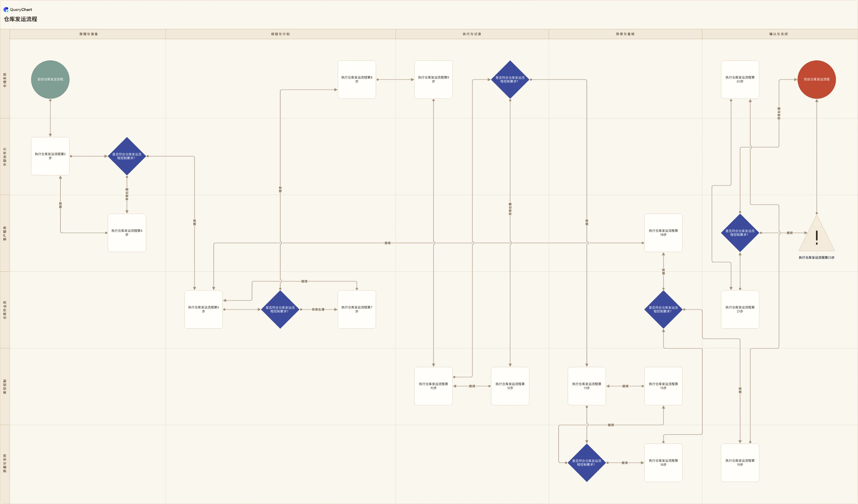Screen dimensions: 858x504
Task: Click the 客户服务 lane label
Action: pos(5,233)
